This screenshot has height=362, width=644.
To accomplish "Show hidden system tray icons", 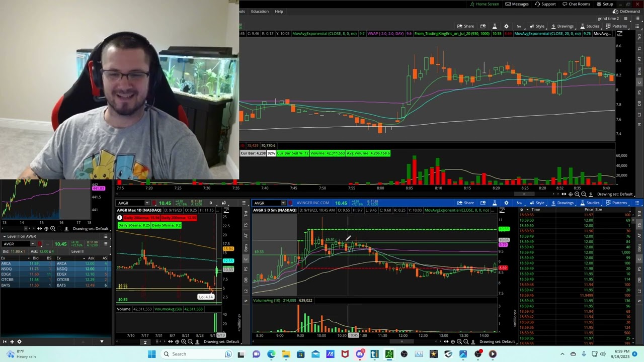I will pyautogui.click(x=562, y=354).
